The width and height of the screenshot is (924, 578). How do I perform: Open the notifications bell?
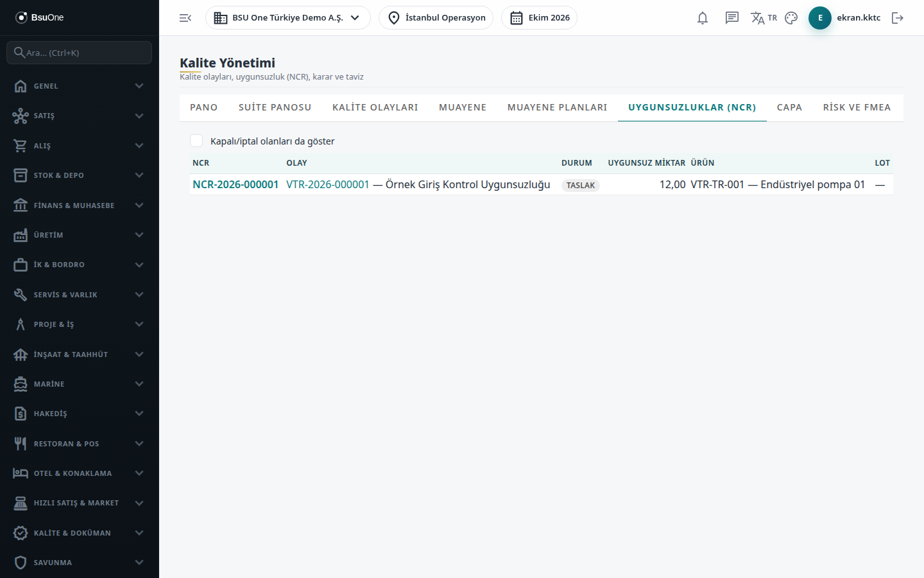(703, 18)
